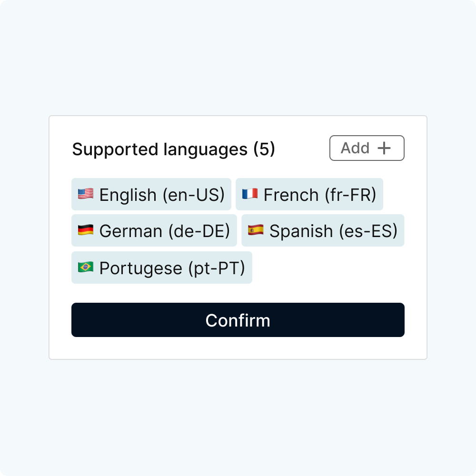The image size is (476, 476).
Task: Click the French flag icon
Action: click(250, 194)
